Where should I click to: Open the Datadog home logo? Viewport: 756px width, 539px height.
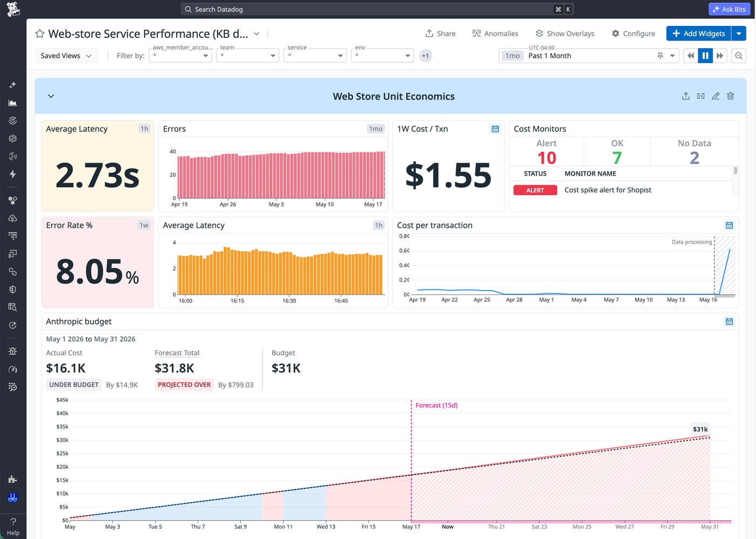[x=13, y=9]
